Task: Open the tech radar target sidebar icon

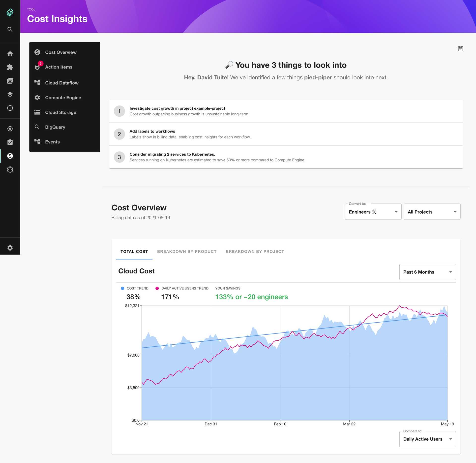Action: pyautogui.click(x=10, y=129)
